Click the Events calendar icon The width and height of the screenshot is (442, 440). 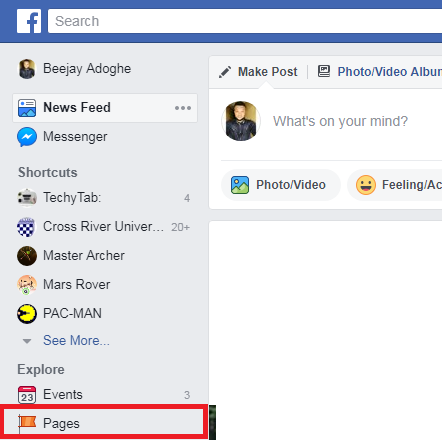tap(27, 395)
